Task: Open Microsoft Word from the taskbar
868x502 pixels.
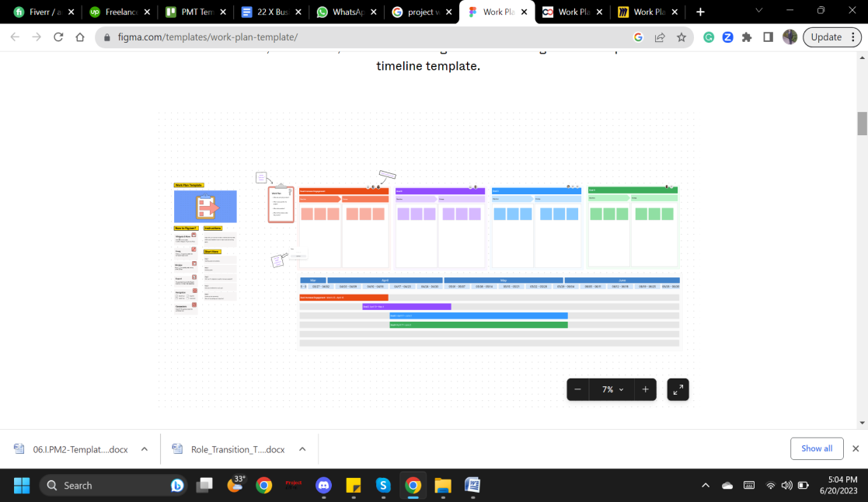Action: [472, 486]
